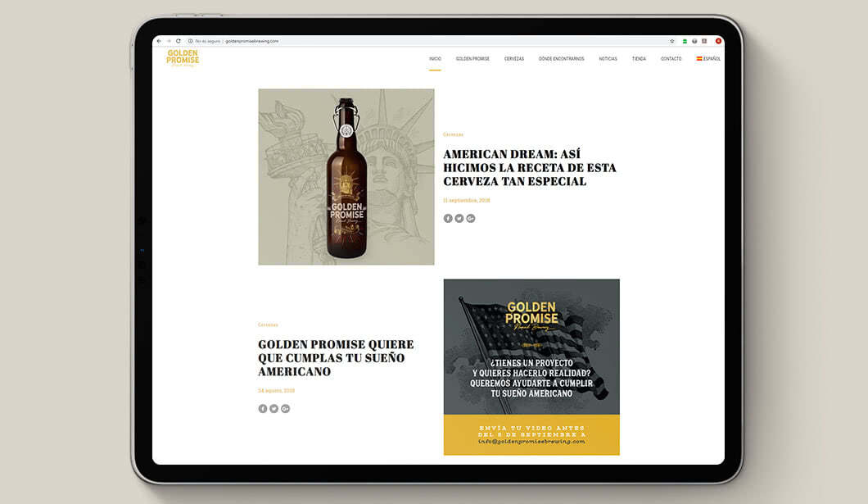Screen dimensions: 868x504
Task: Open the site info icon beside 'No es seguro'
Action: 191,41
